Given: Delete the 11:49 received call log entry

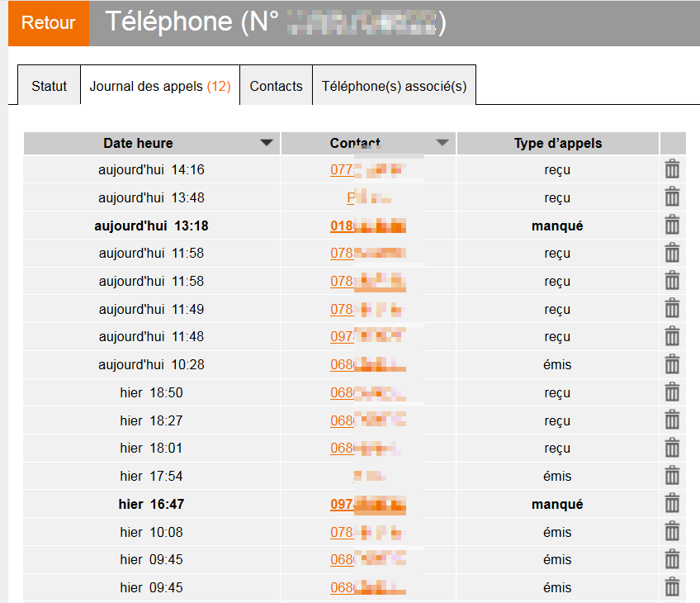Looking at the screenshot, I should (672, 308).
